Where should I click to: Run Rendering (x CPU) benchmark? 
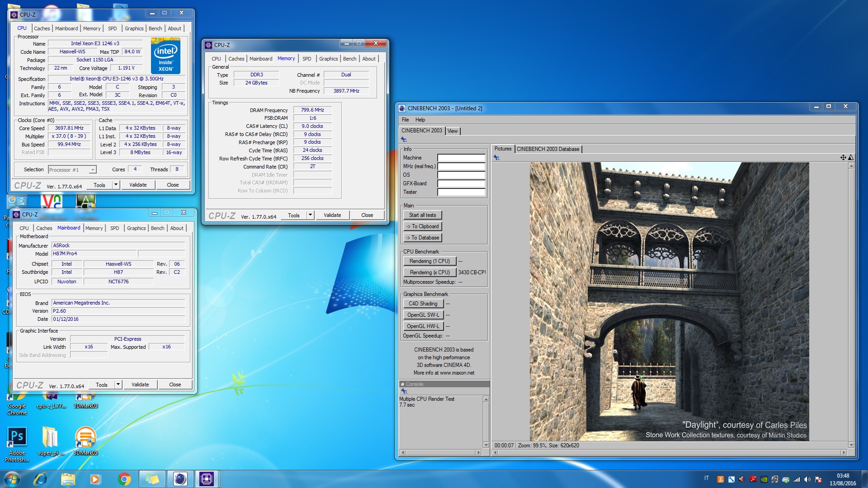429,272
